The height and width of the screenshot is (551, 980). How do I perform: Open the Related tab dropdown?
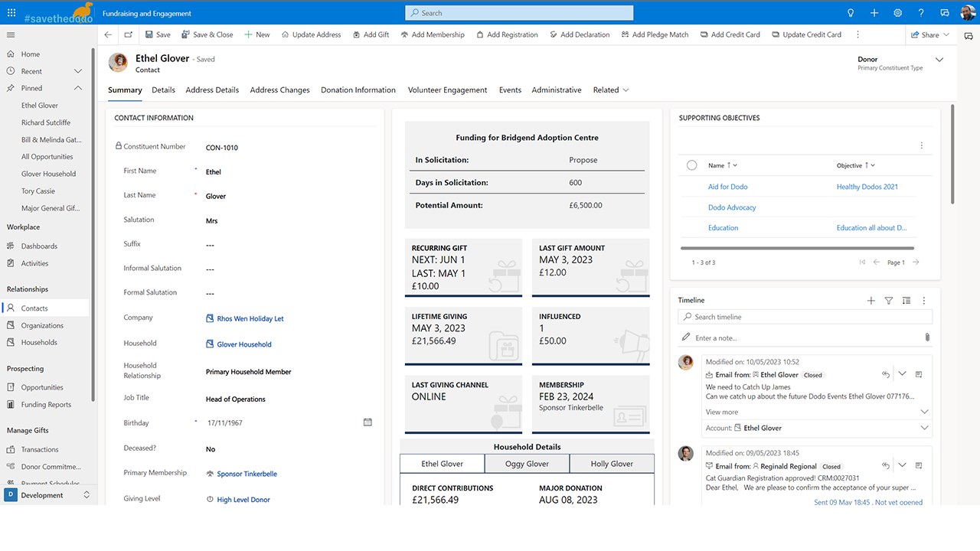611,90
